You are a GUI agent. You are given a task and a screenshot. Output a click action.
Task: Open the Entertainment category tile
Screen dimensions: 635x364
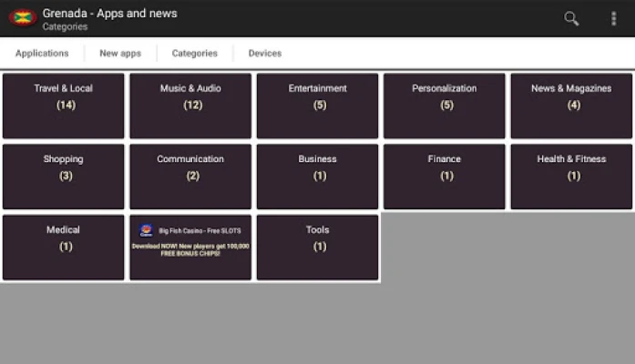(x=317, y=106)
